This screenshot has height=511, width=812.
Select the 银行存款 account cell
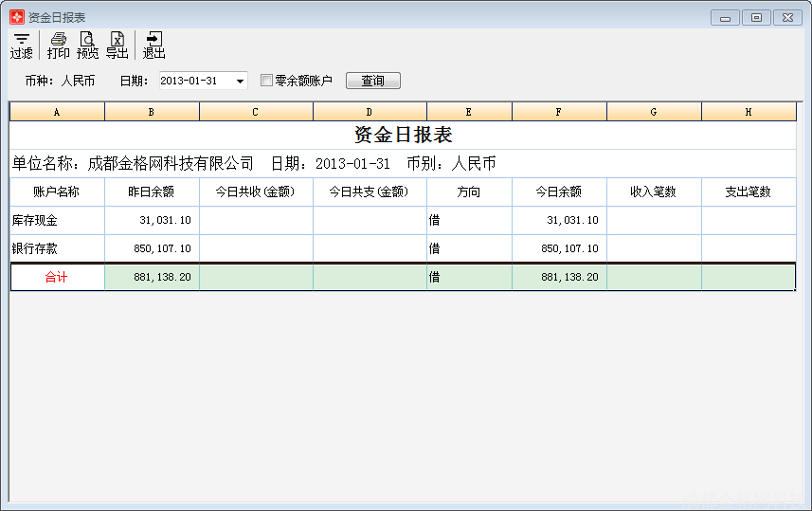(57, 248)
